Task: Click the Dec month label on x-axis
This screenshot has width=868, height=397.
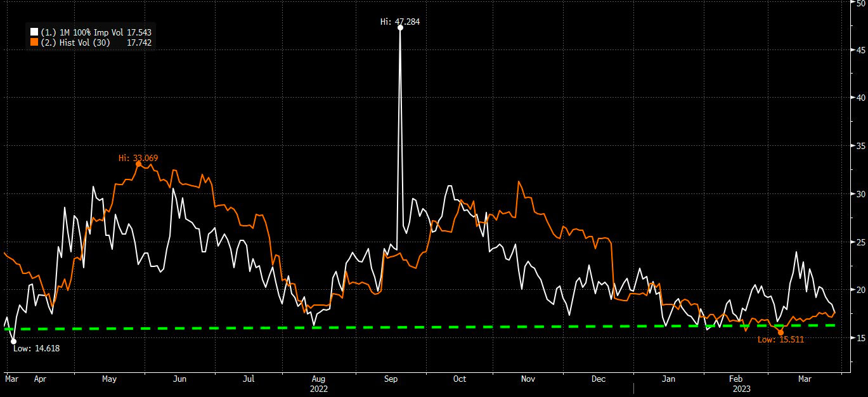Action: tap(598, 379)
